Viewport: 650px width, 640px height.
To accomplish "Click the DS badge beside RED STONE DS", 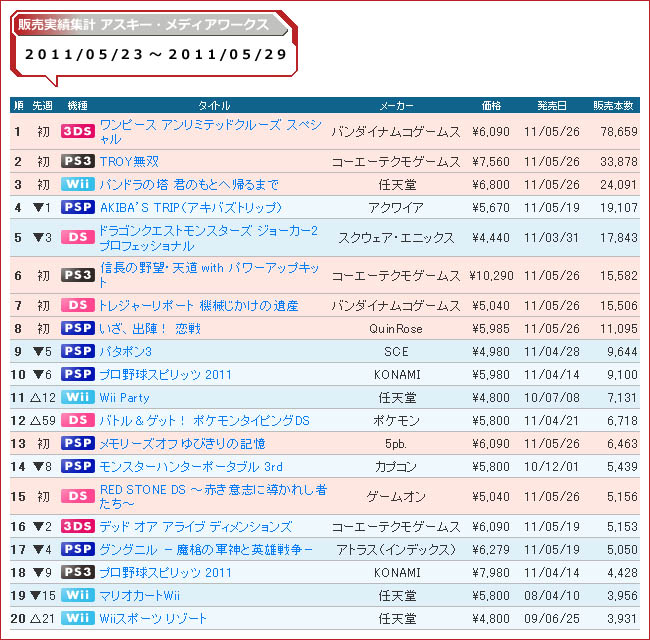I will click(x=78, y=496).
